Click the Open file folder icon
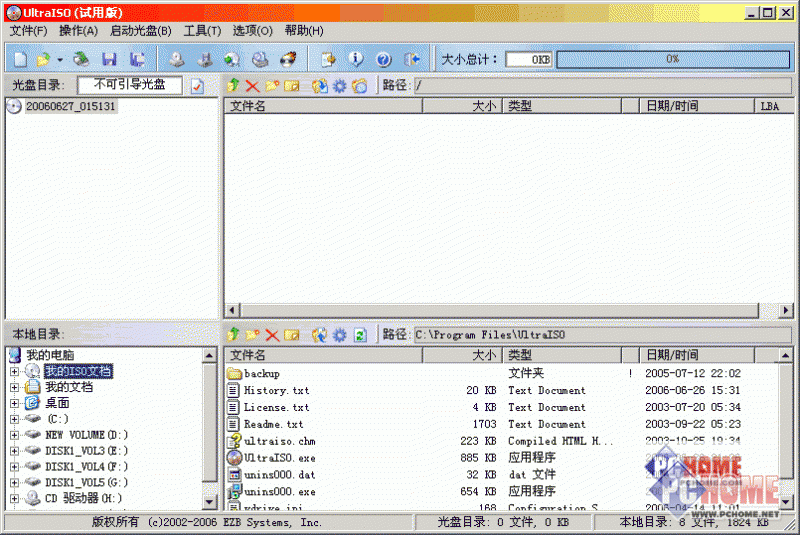Image resolution: width=800 pixels, height=535 pixels. (43, 59)
